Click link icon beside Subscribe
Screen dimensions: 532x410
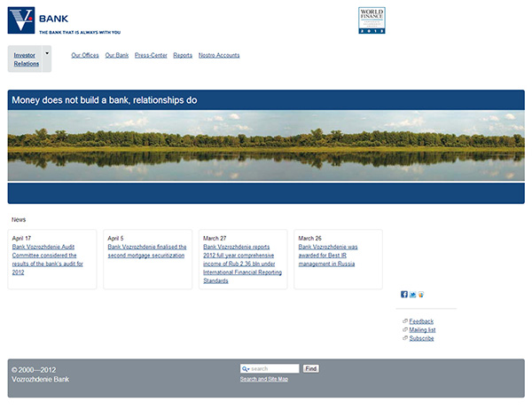[405, 337]
